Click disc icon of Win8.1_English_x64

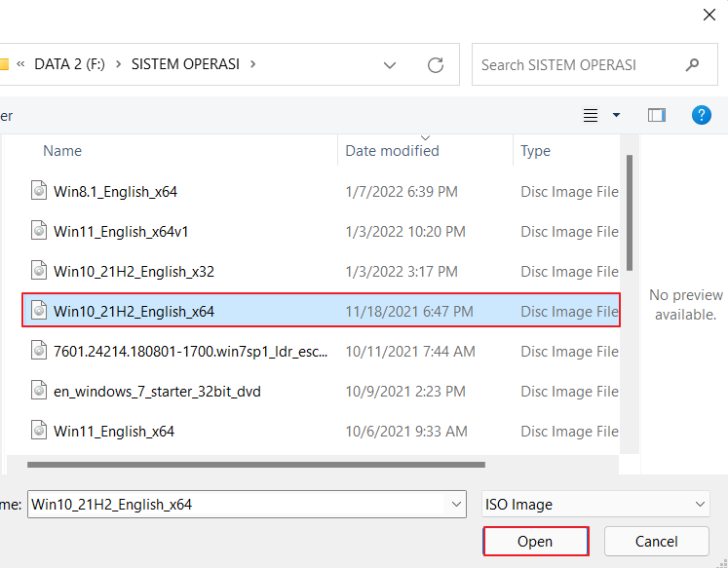pyautogui.click(x=39, y=190)
